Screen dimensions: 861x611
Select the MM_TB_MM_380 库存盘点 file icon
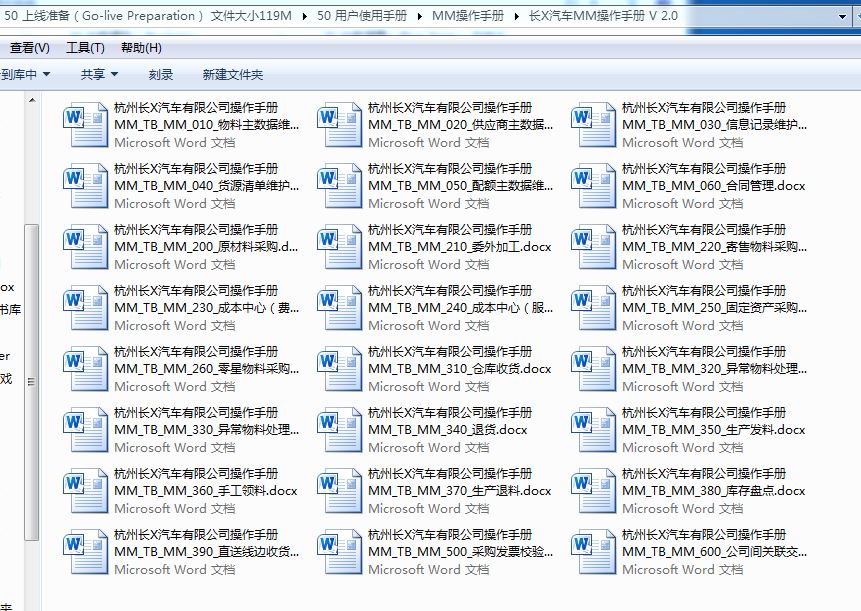[x=593, y=490]
